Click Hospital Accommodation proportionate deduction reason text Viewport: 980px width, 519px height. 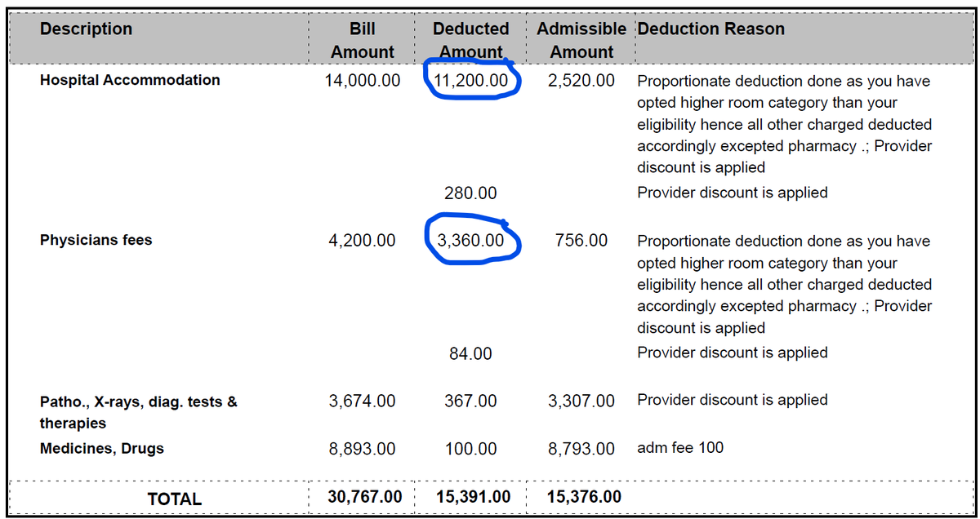tap(785, 124)
